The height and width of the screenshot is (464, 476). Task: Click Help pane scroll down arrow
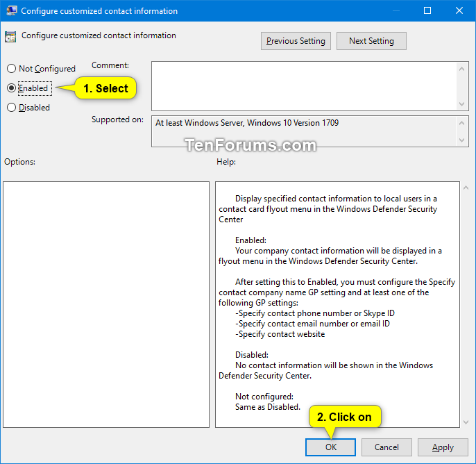tap(466, 422)
